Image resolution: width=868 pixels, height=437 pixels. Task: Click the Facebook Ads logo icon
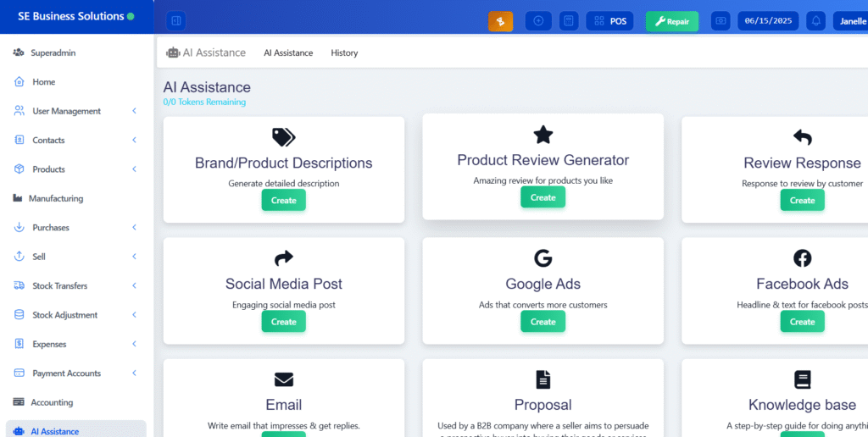click(x=802, y=258)
